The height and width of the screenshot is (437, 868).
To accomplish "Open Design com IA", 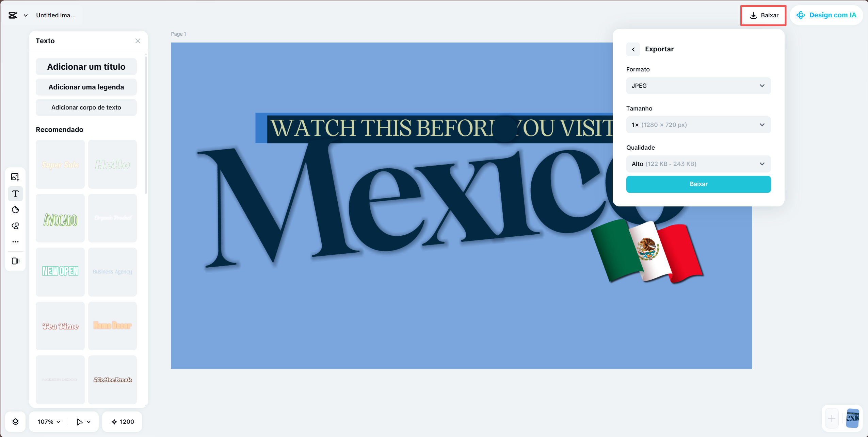I will coord(826,15).
